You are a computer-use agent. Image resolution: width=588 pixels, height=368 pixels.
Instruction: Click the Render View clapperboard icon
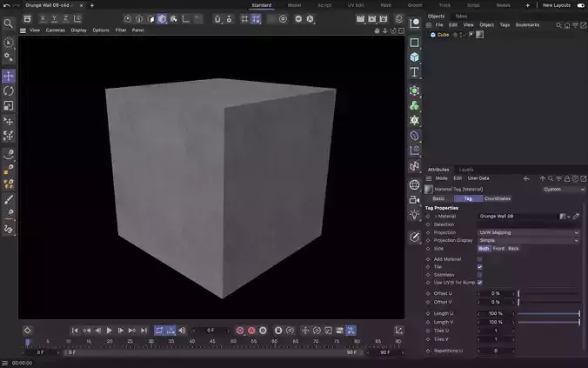[360, 19]
